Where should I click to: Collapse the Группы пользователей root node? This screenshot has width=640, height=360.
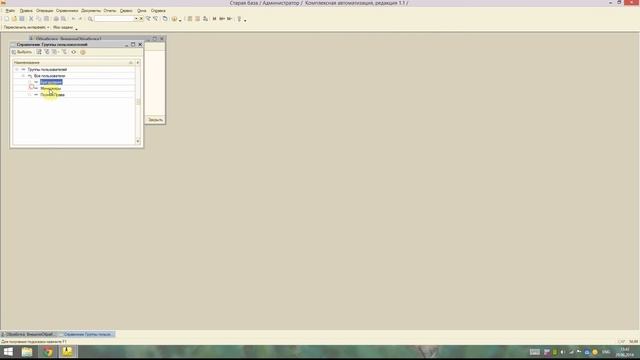click(17, 69)
